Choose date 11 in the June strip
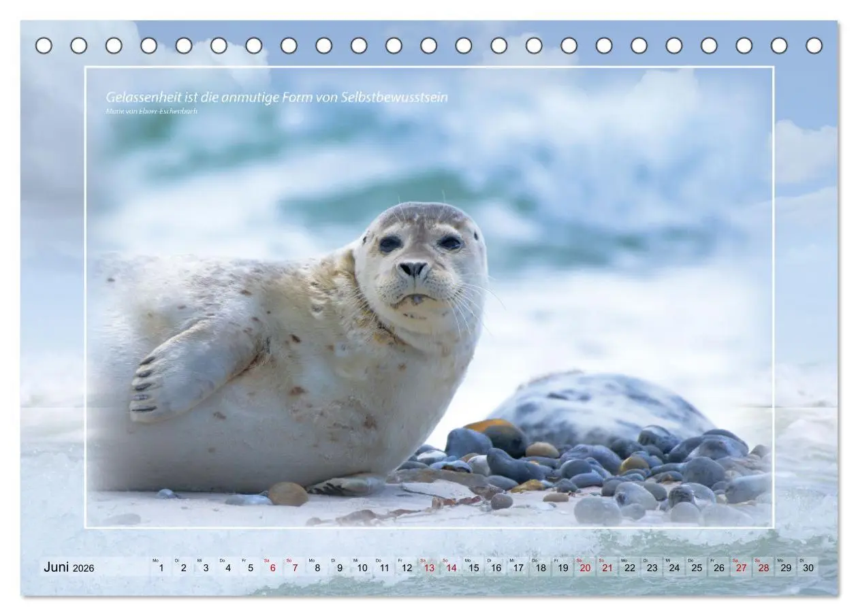This screenshot has height=616, width=858. (384, 567)
